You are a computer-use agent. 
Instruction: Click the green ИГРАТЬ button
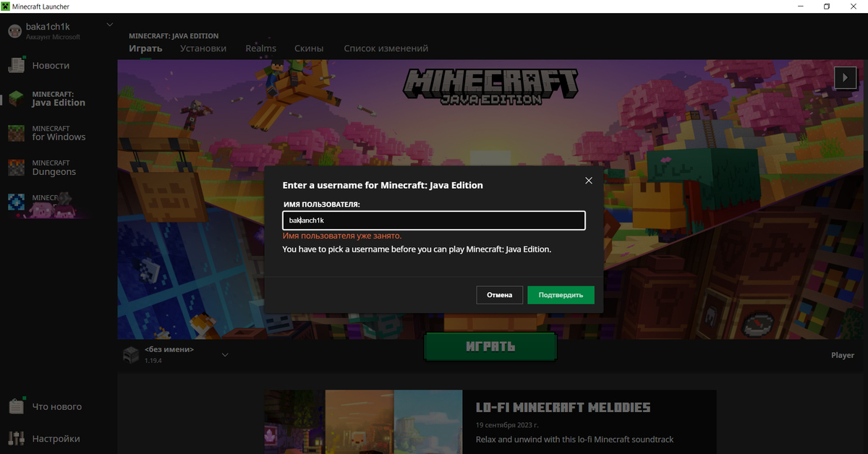pos(490,347)
